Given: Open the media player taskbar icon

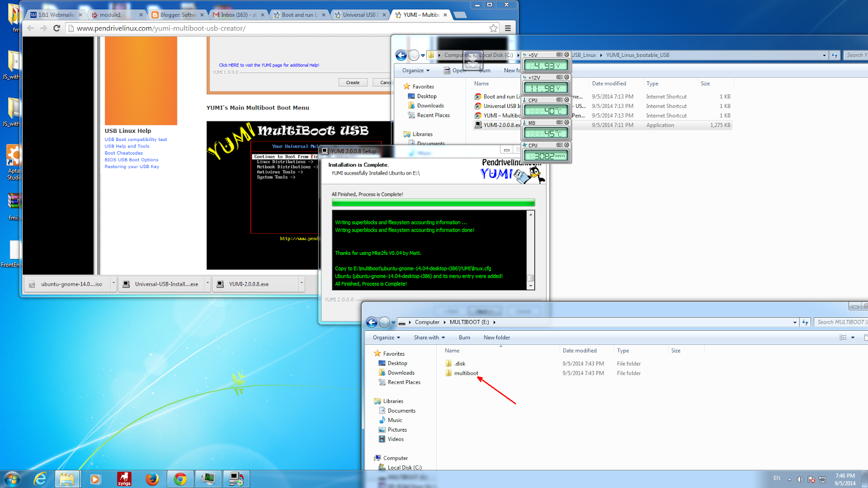Looking at the screenshot, I should (x=95, y=479).
